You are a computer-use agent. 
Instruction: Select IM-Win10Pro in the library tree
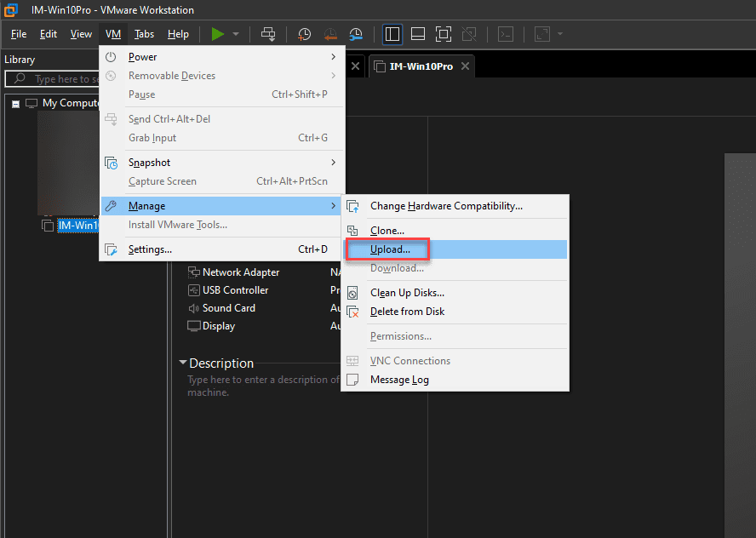(78, 225)
